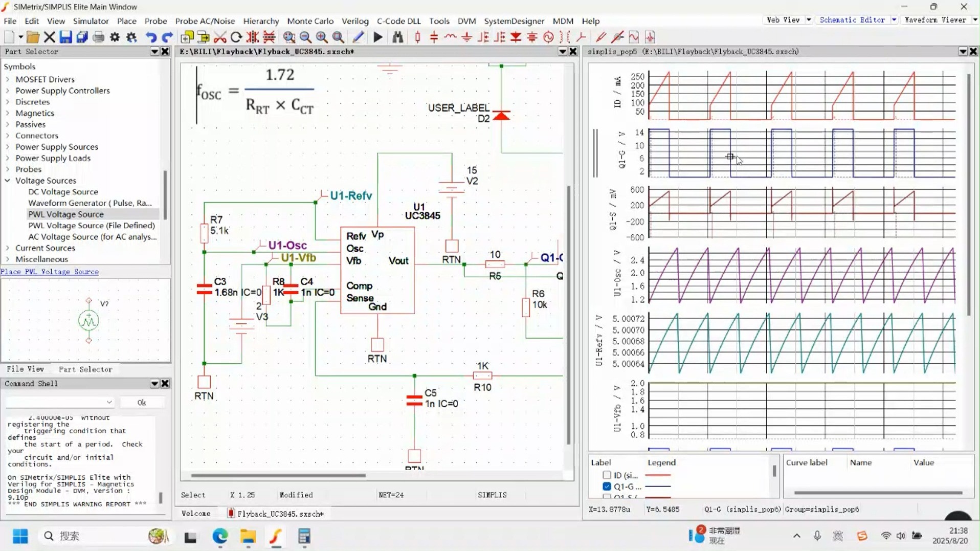Image resolution: width=980 pixels, height=551 pixels.
Task: Run the simulation with the play icon
Action: [x=378, y=37]
